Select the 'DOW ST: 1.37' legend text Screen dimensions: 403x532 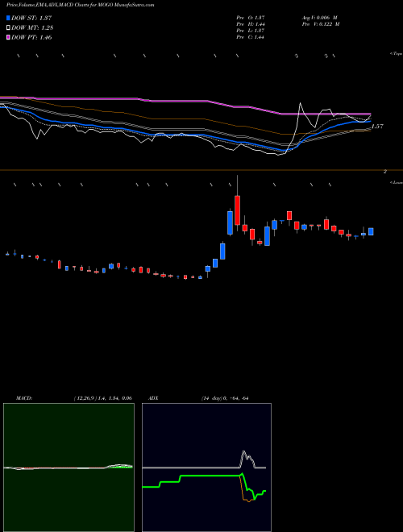point(31,18)
